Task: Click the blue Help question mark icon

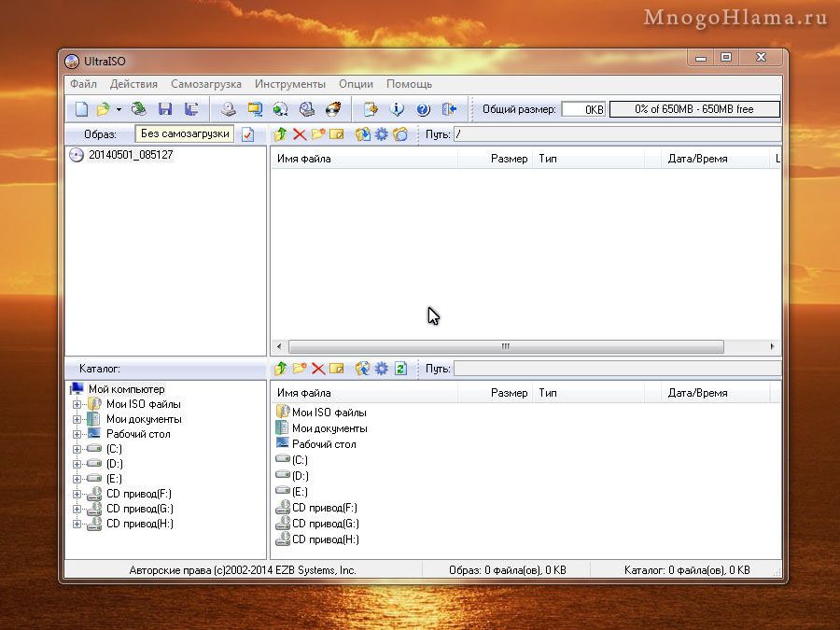Action: coord(423,109)
